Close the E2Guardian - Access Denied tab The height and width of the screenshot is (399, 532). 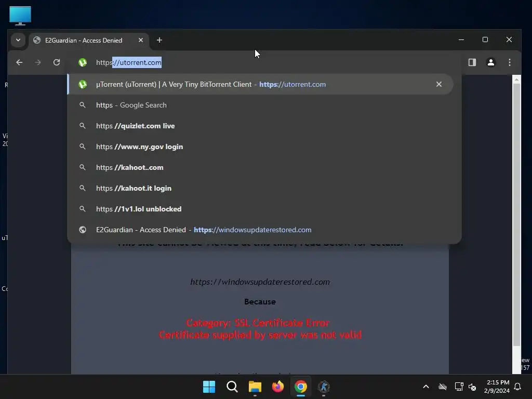click(140, 40)
